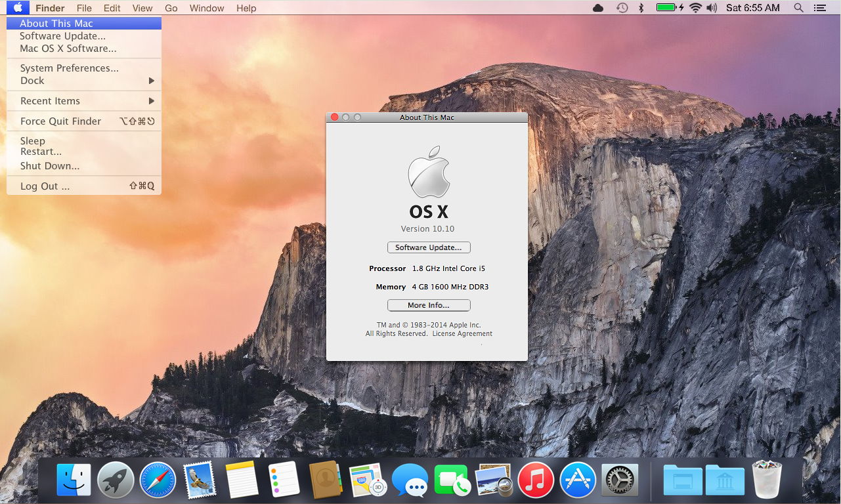Open the Edit menu
Image resolution: width=841 pixels, height=504 pixels.
tap(112, 8)
